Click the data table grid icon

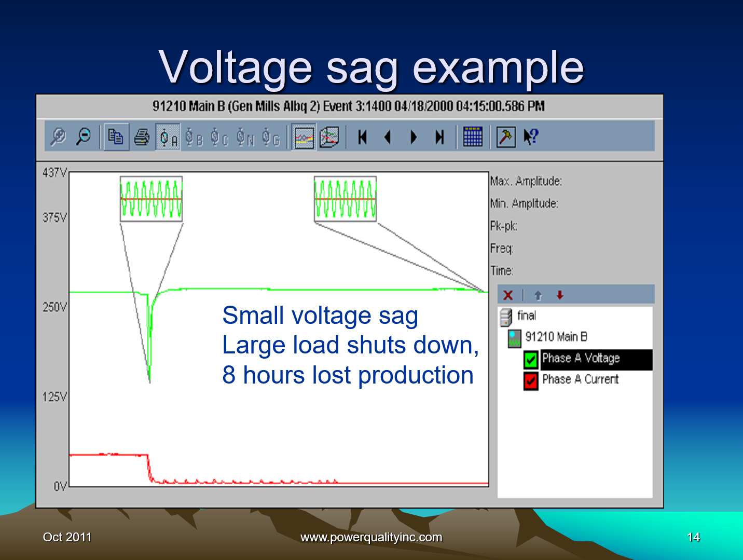click(x=473, y=136)
